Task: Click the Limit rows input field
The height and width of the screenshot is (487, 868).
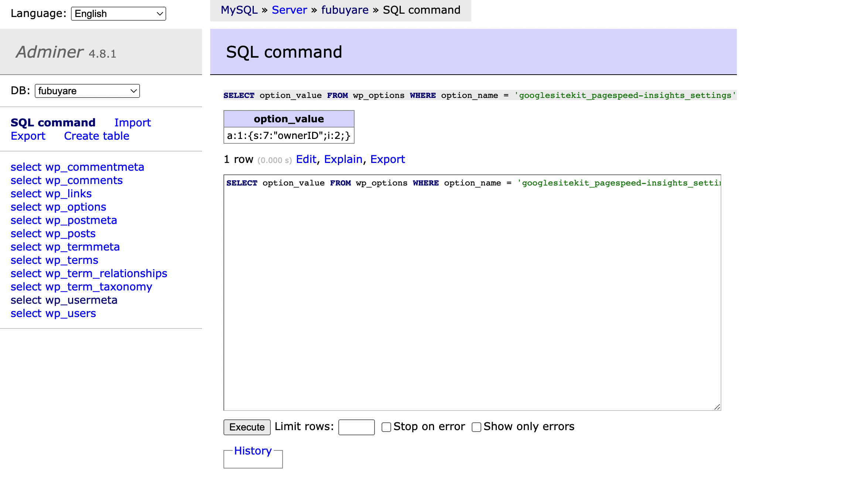Action: pos(356,427)
